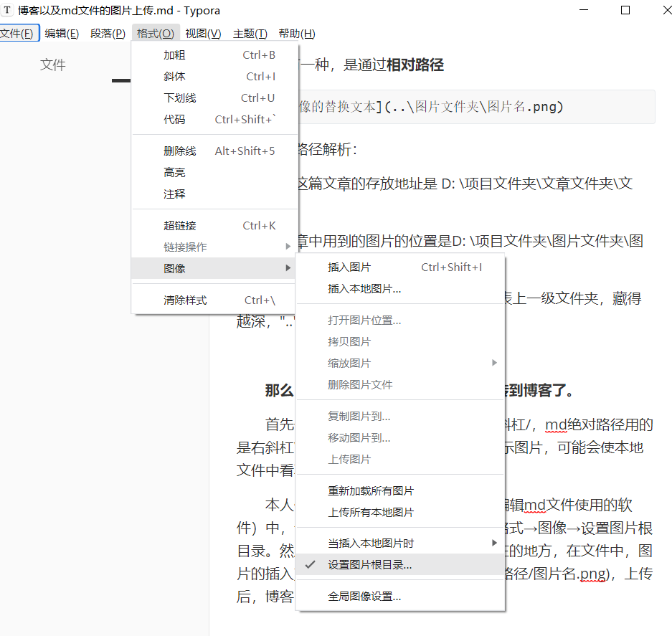Switch to 文件 sidebar tab
Viewport: 672px width, 636px height.
pos(53,65)
